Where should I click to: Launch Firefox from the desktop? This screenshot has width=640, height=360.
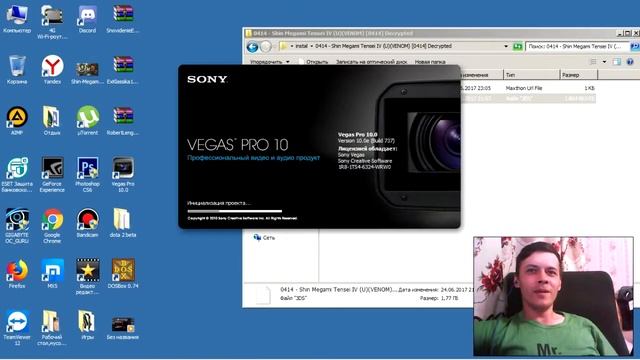(17, 274)
